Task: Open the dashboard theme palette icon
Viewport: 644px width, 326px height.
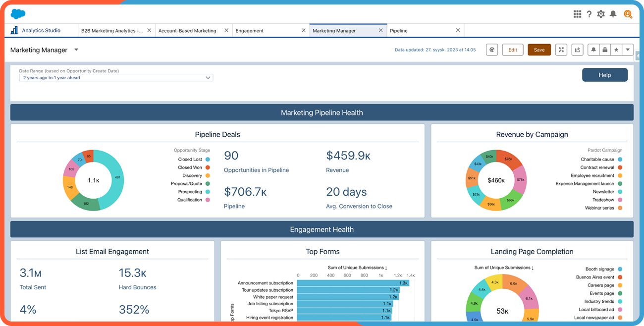Action: [x=492, y=50]
